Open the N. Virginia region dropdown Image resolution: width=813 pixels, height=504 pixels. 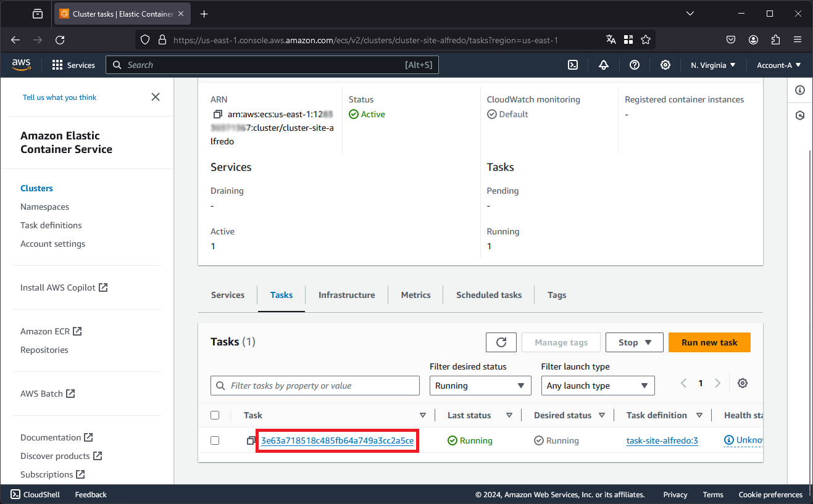coord(713,65)
